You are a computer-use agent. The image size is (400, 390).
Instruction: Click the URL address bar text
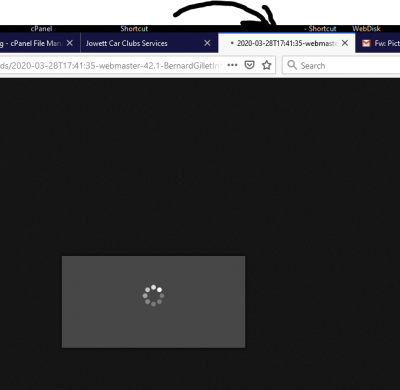pos(111,65)
